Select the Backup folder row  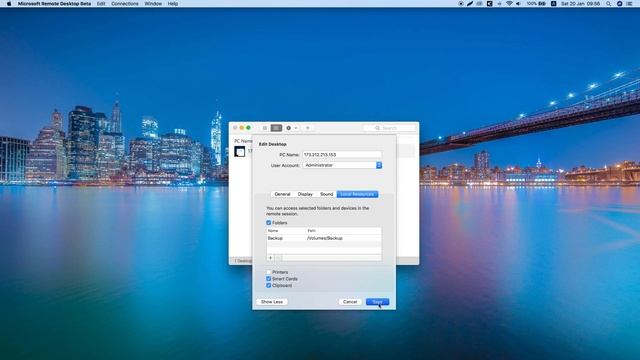coord(324,238)
